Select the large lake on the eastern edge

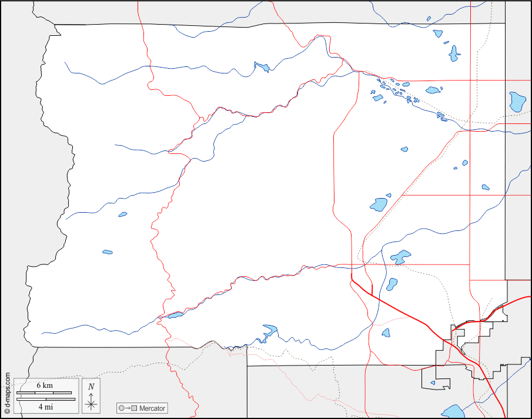(x=517, y=102)
